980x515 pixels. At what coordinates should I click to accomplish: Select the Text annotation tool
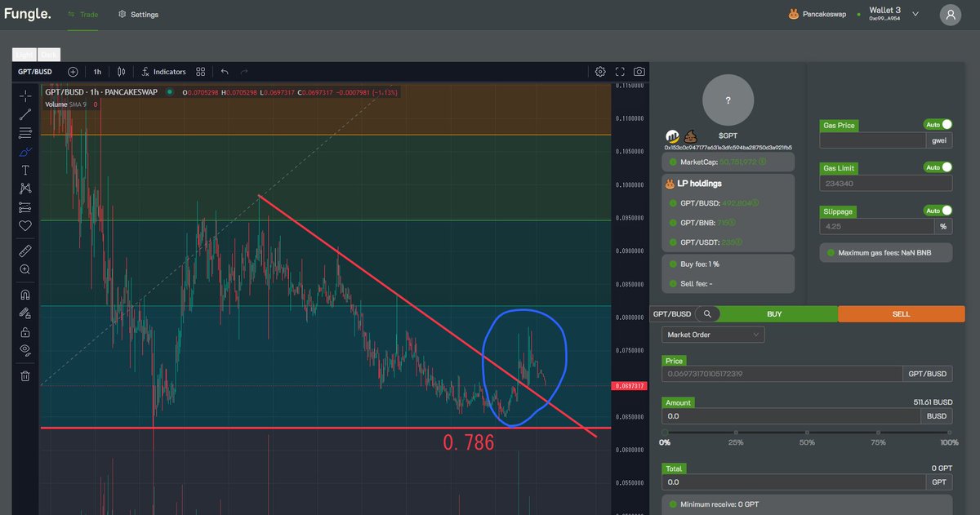coord(25,171)
